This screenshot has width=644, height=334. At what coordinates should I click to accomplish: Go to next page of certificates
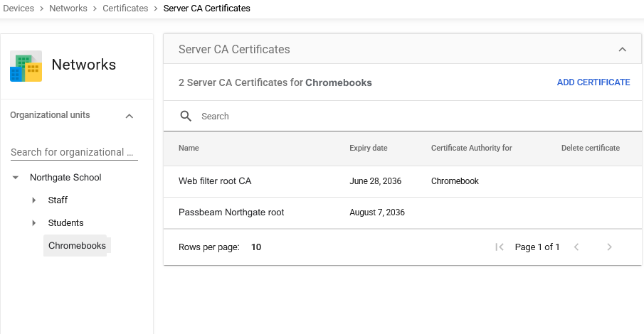610,247
